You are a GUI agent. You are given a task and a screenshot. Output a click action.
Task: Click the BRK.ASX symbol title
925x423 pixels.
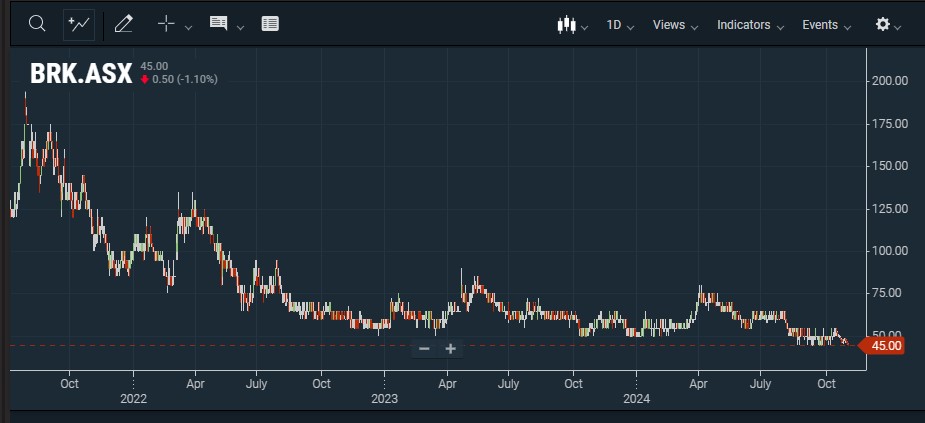(x=81, y=74)
